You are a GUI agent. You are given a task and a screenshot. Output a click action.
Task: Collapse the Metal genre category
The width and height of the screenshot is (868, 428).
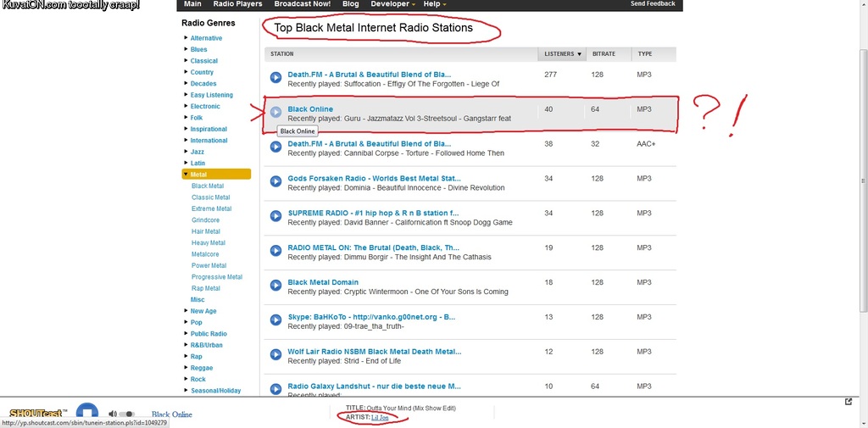point(186,175)
